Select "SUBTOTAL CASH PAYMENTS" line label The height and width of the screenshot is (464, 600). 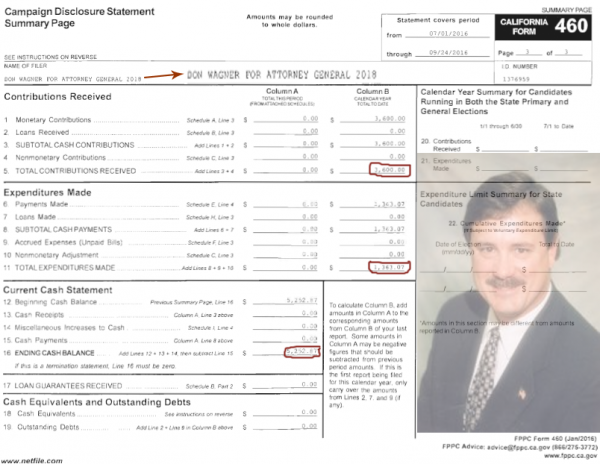point(63,230)
